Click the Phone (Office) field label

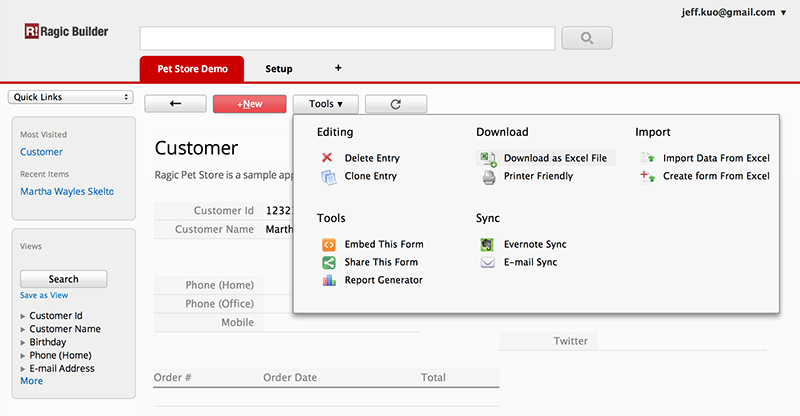tap(219, 304)
